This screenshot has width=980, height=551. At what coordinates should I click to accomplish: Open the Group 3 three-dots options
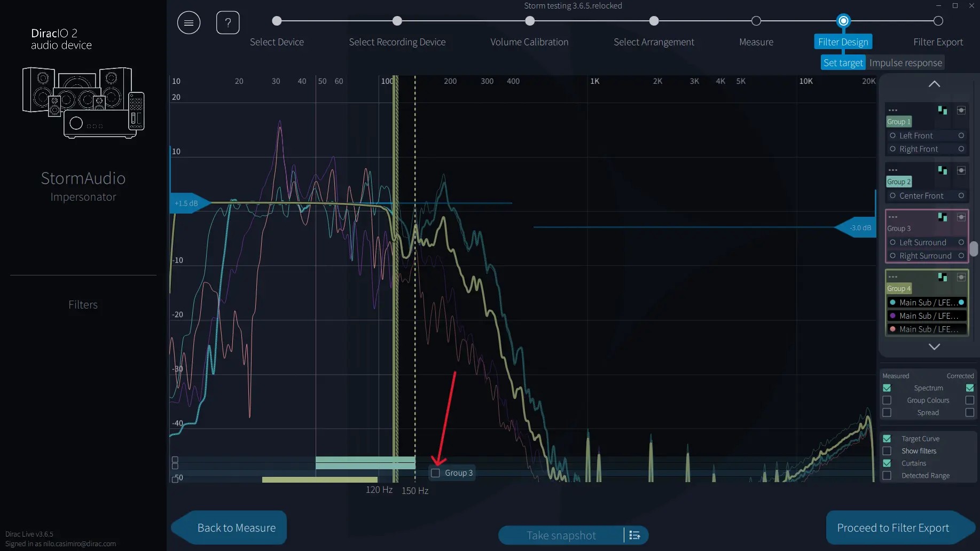click(x=893, y=217)
